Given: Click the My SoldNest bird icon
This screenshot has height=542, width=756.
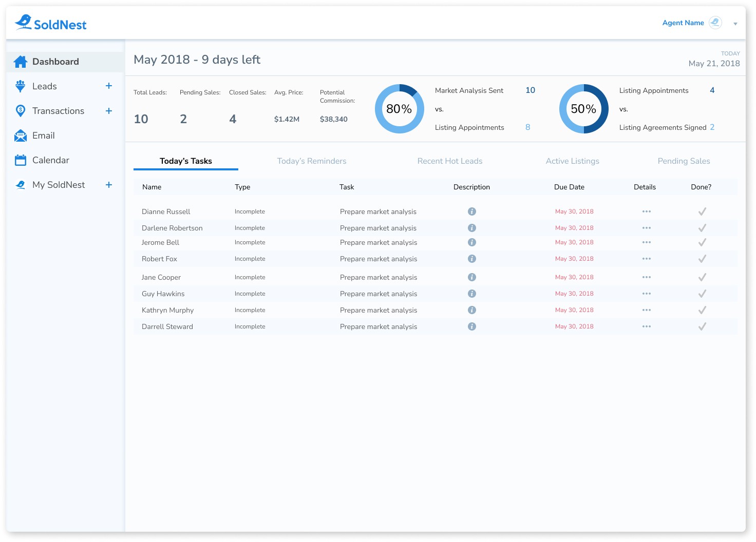Looking at the screenshot, I should pos(21,185).
